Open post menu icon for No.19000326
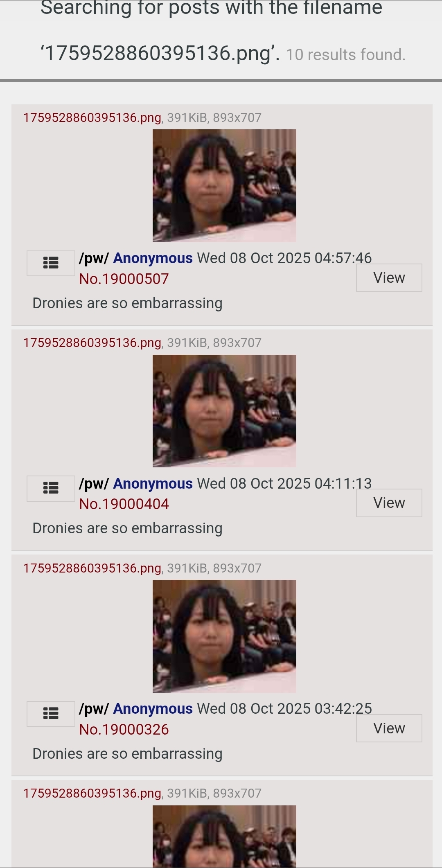The height and width of the screenshot is (868, 442). [x=51, y=714]
